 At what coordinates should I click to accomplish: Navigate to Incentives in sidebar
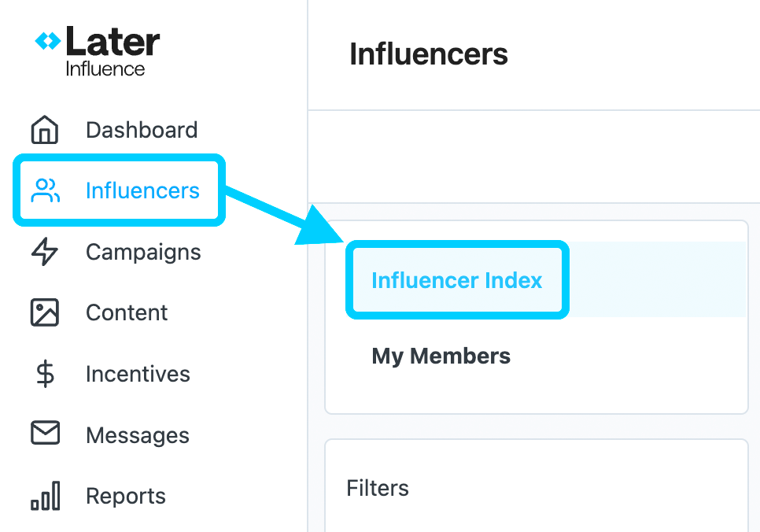[138, 374]
